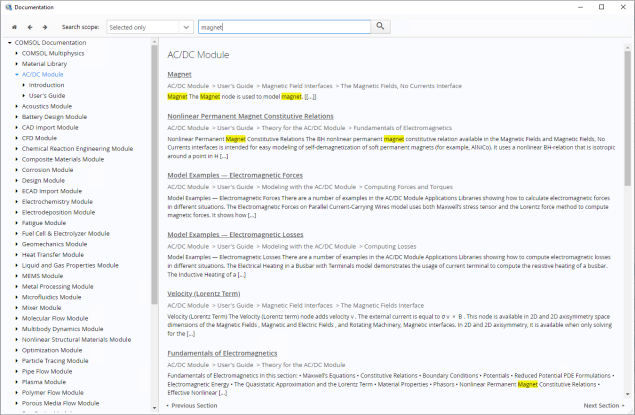
Task: Select Pipe Flow Module
Action: click(x=47, y=371)
